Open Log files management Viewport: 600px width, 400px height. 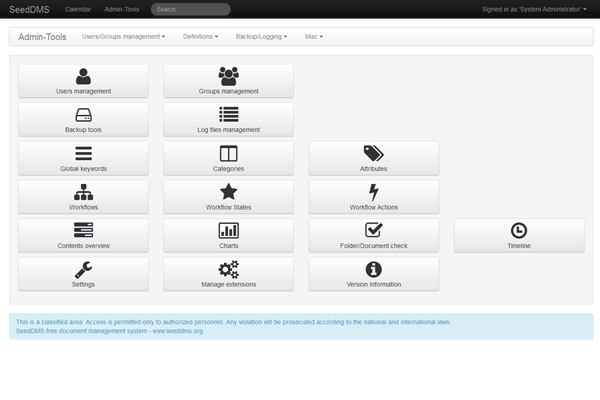click(228, 119)
